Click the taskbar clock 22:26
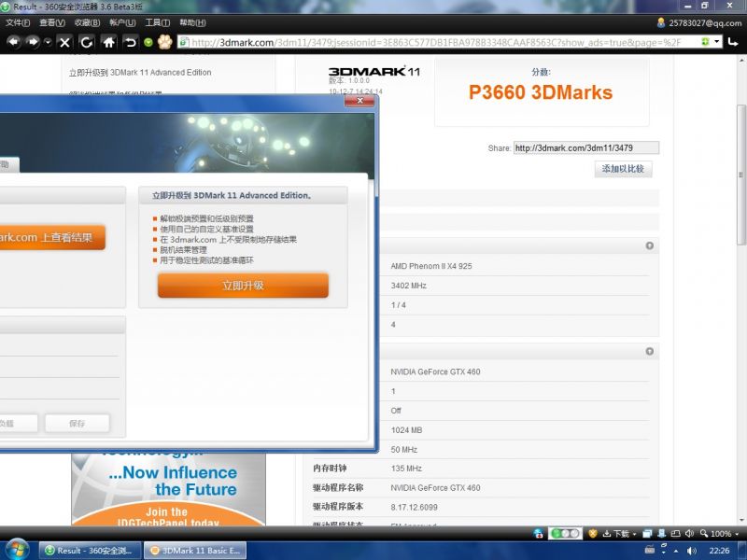 click(719, 551)
